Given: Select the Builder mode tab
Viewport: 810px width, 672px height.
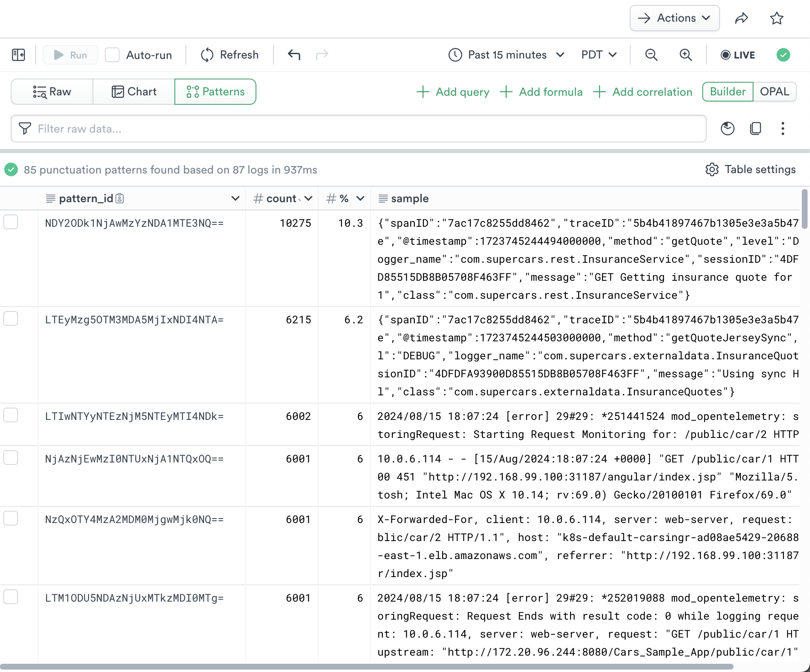Looking at the screenshot, I should click(728, 92).
